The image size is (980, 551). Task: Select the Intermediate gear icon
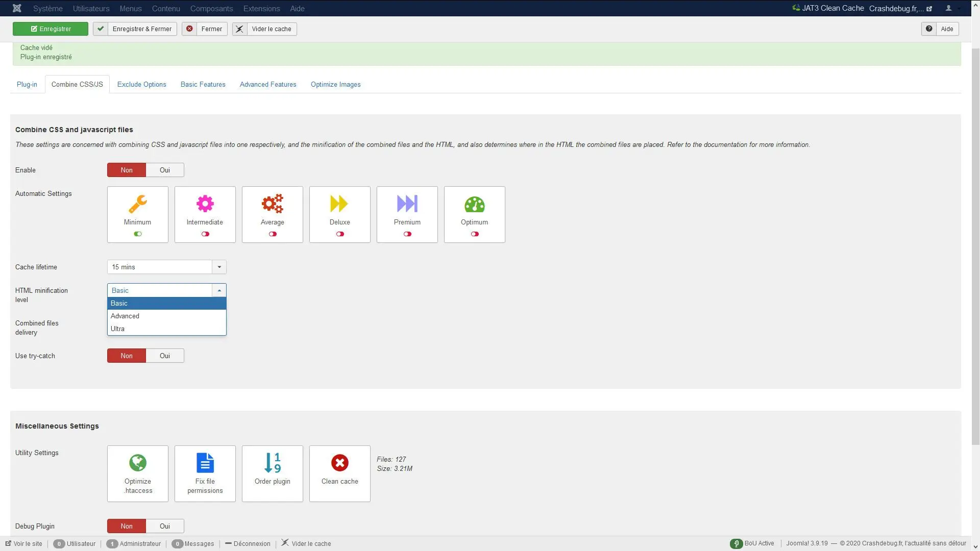click(x=205, y=204)
